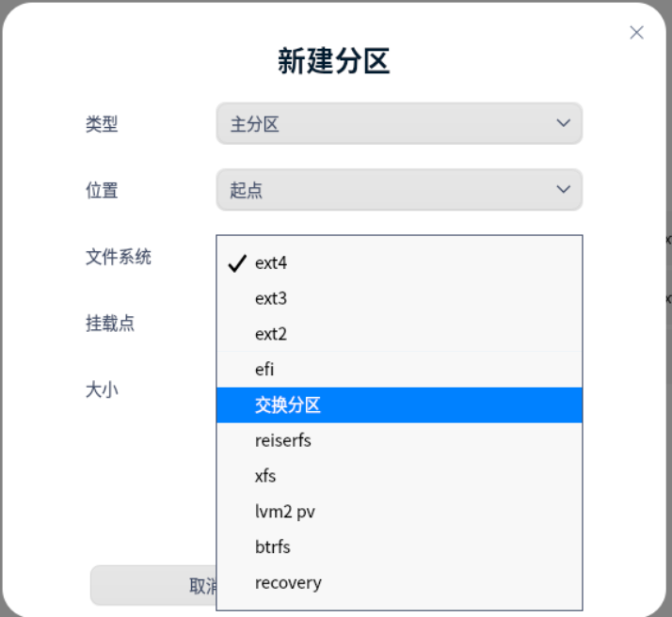This screenshot has height=617, width=672.
Task: Select reiserfs from the dropdown list
Action: coord(282,440)
